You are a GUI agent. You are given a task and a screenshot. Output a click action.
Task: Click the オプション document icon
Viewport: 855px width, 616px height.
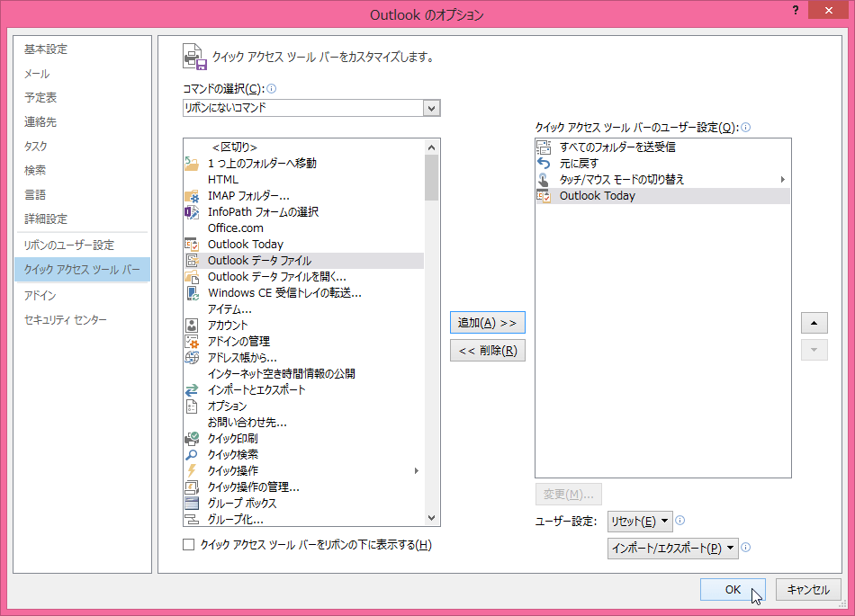pyautogui.click(x=192, y=406)
